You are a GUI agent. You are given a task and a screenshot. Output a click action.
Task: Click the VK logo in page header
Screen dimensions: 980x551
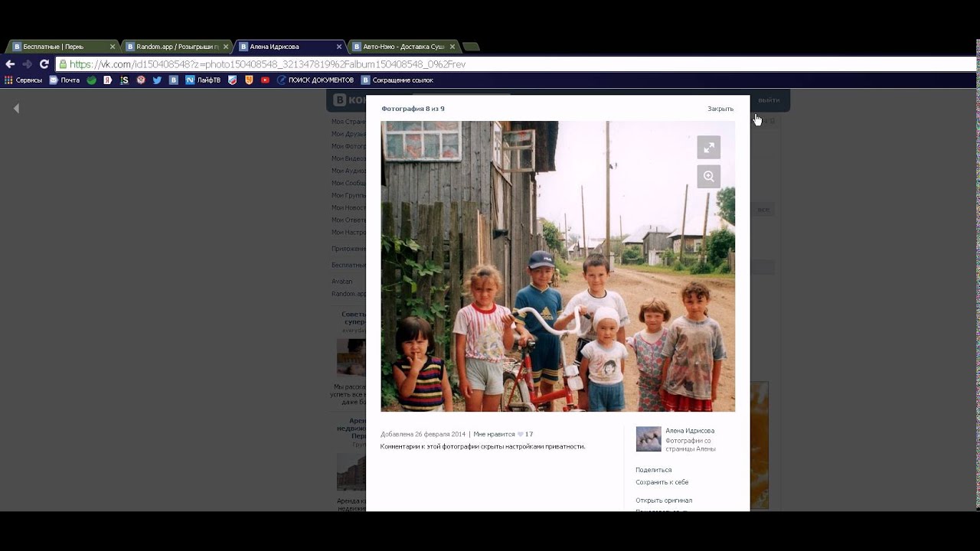tap(348, 100)
